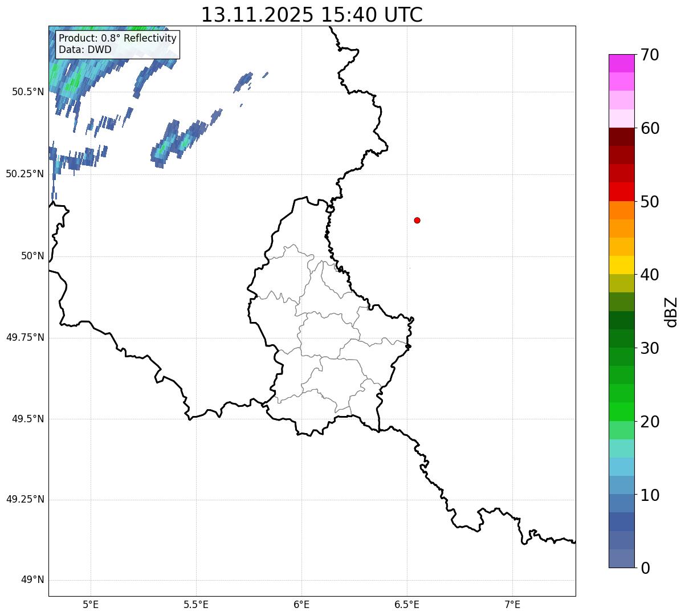Click the palest pink colorbar segment just above 60 dBZ
685x616 pixels.
pyautogui.click(x=621, y=119)
